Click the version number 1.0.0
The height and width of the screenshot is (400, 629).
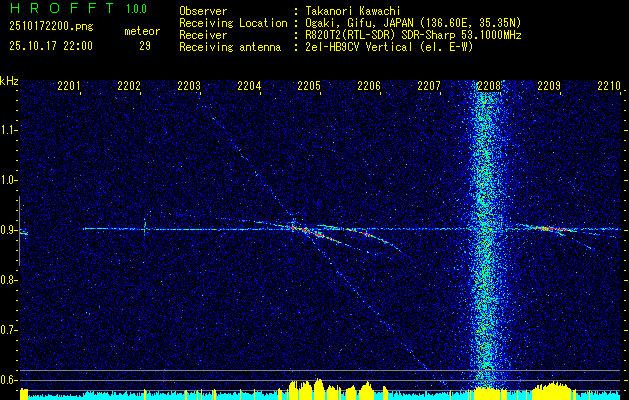coord(136,9)
